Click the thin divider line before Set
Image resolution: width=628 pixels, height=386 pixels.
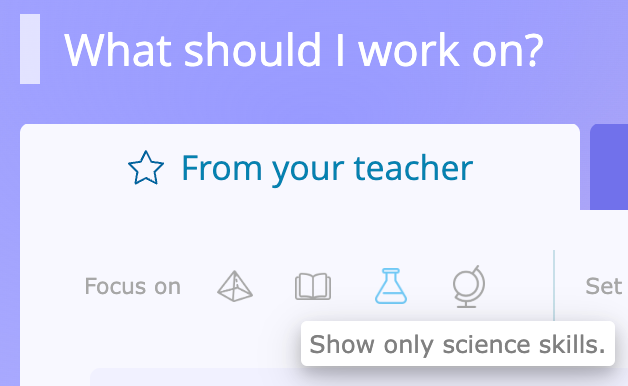(554, 285)
